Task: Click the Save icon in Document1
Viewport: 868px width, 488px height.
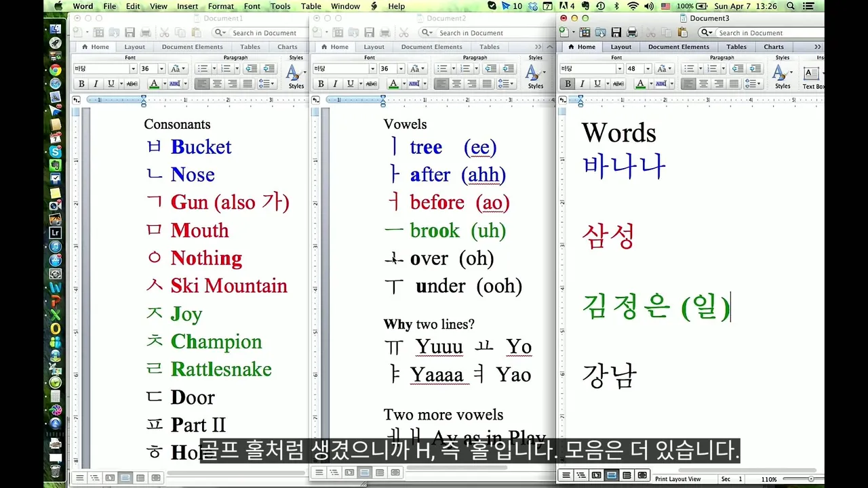Action: coord(130,33)
